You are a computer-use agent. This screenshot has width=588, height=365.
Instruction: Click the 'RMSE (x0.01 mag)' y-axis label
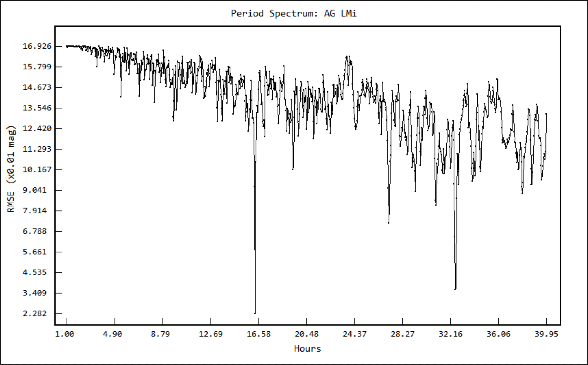click(x=11, y=169)
